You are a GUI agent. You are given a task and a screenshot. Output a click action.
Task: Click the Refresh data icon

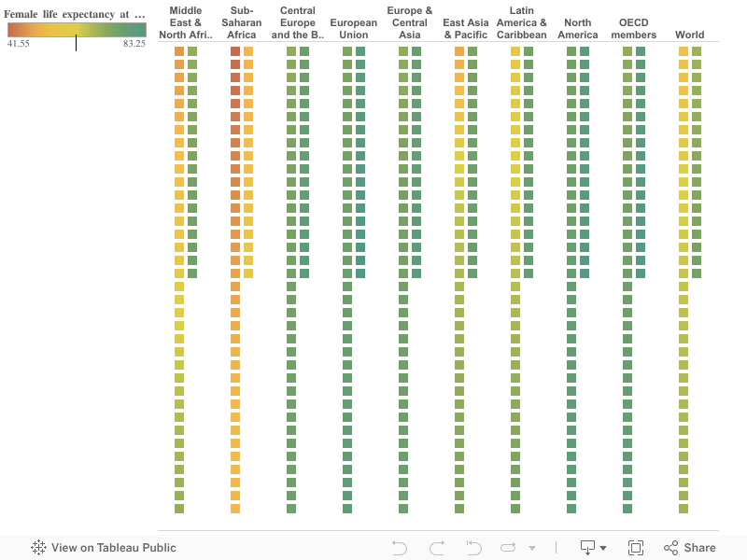tap(509, 548)
